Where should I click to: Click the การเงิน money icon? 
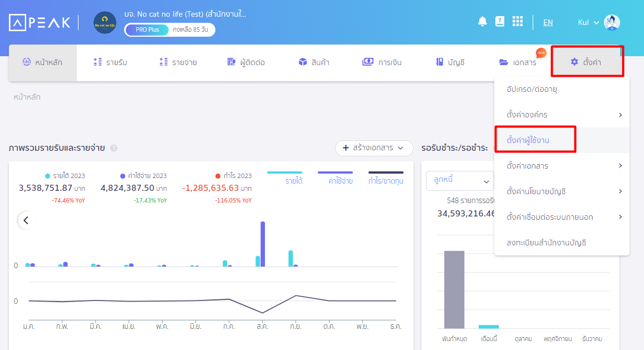[x=367, y=62]
